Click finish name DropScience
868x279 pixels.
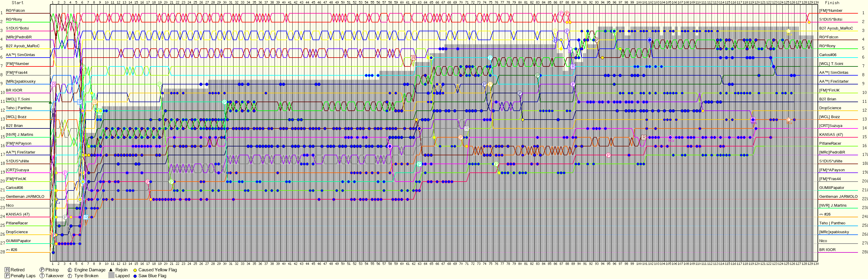[x=830, y=108]
